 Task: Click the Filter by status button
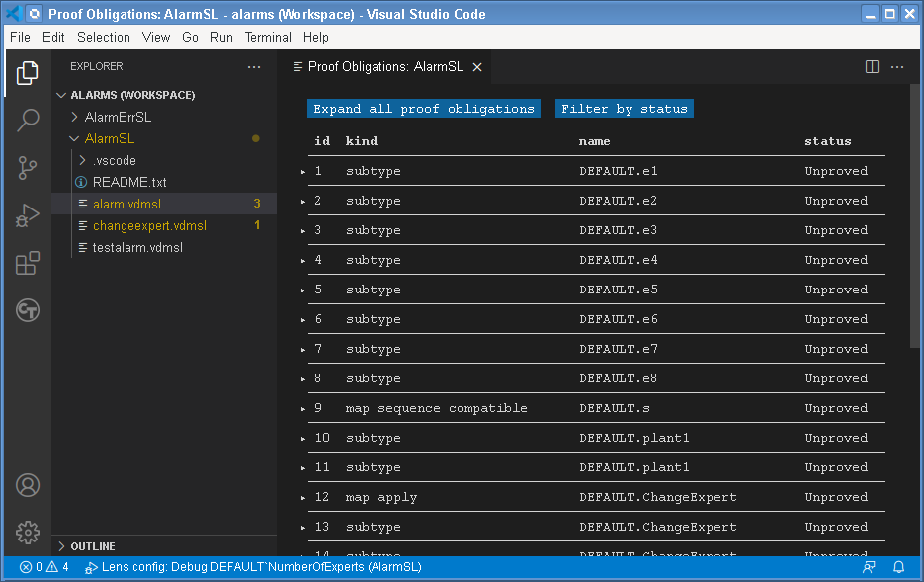click(624, 109)
